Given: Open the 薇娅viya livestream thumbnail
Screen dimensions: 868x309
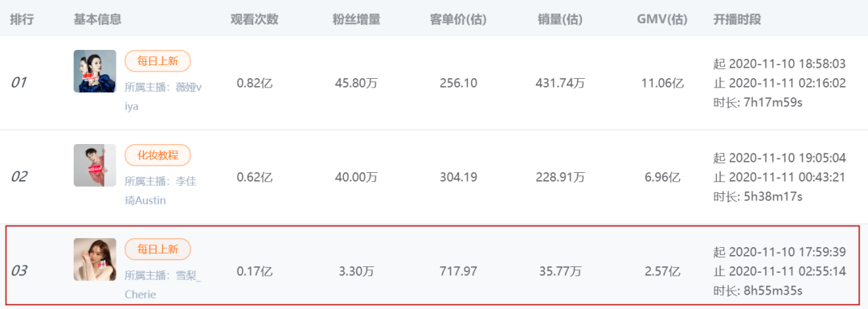Looking at the screenshot, I should pos(95,72).
